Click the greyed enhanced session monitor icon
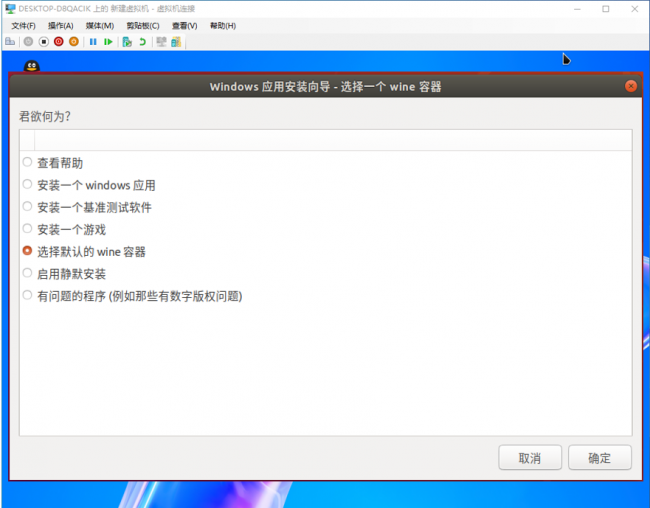The height and width of the screenshot is (508, 650). (x=161, y=41)
